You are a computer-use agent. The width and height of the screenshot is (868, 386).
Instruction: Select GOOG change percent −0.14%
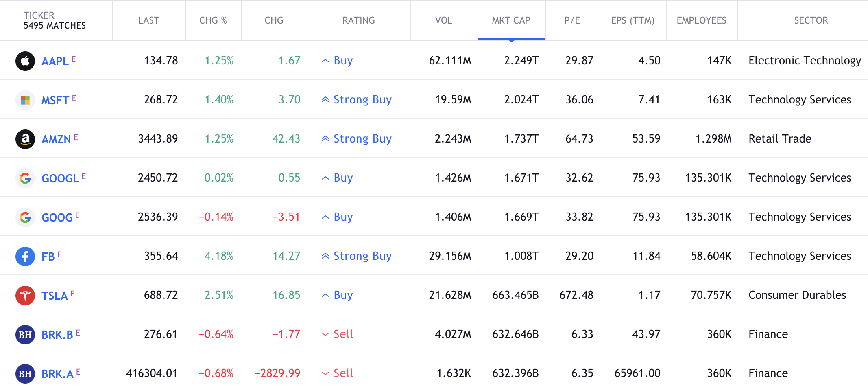click(x=216, y=217)
